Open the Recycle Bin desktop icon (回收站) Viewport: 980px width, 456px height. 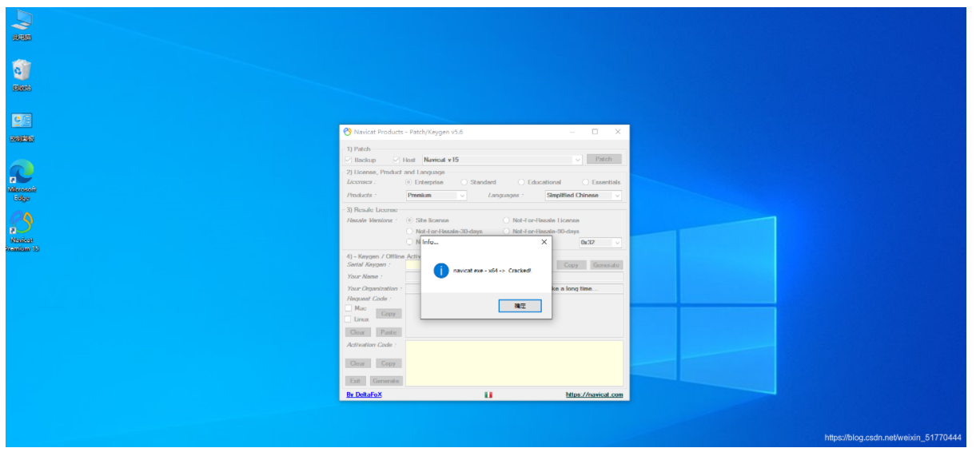tap(22, 75)
